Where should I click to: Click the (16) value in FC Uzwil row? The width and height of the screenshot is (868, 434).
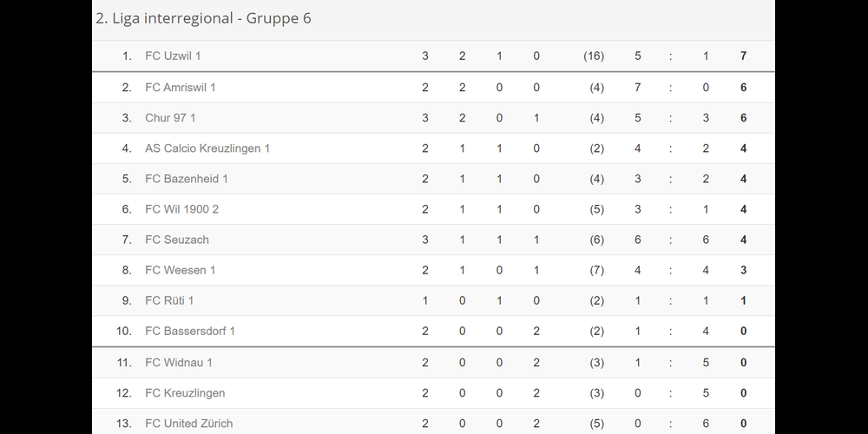(x=594, y=56)
